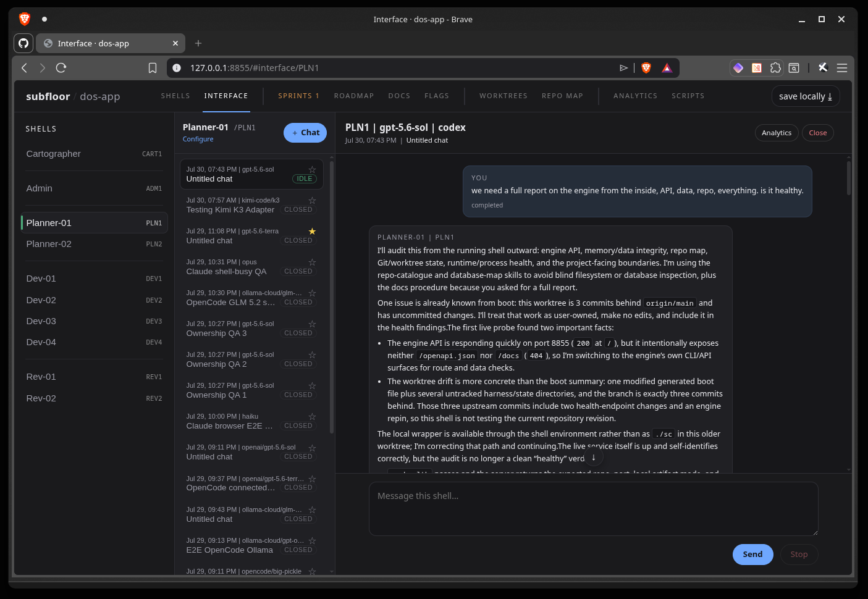Star the Jul 30 07:43 PM Untitled chat
This screenshot has width=868, height=599.
tap(312, 169)
